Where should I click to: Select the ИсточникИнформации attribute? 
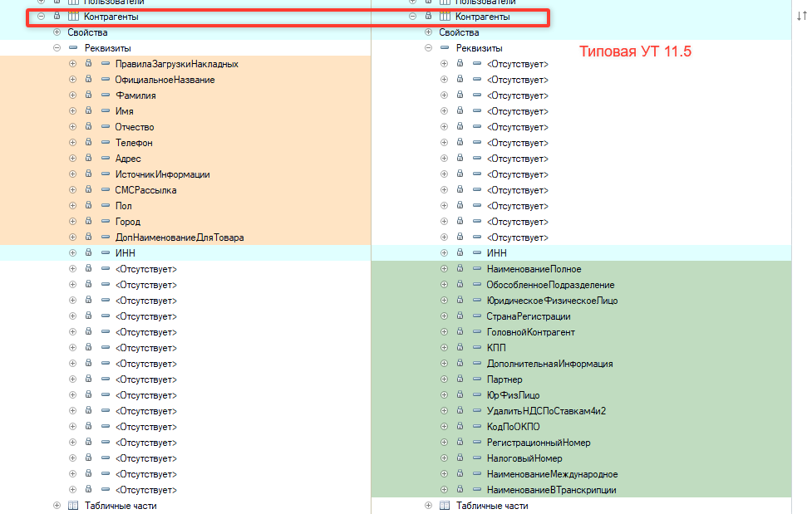163,174
